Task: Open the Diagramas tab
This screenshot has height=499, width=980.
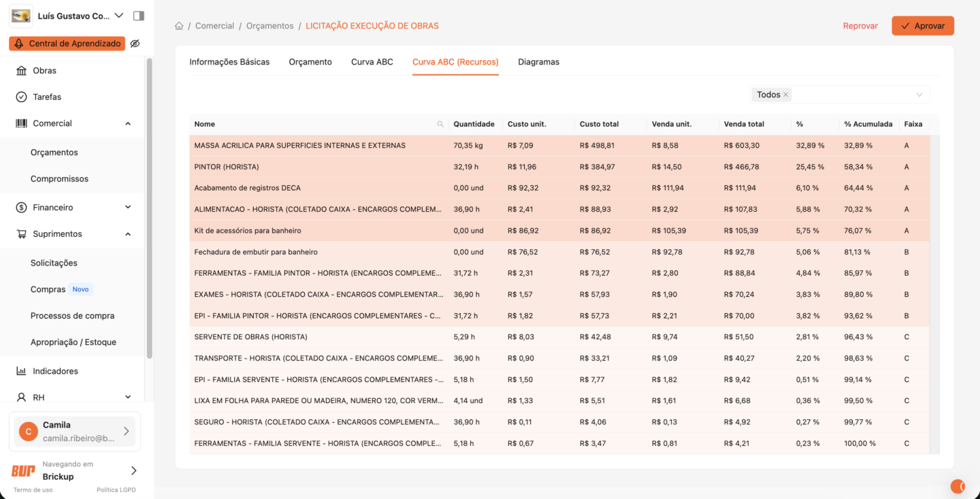Action: pyautogui.click(x=538, y=62)
